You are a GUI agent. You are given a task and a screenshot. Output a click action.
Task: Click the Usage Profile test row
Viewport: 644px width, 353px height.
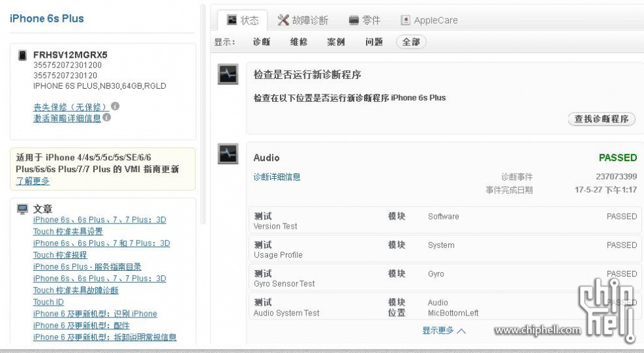[445, 250]
